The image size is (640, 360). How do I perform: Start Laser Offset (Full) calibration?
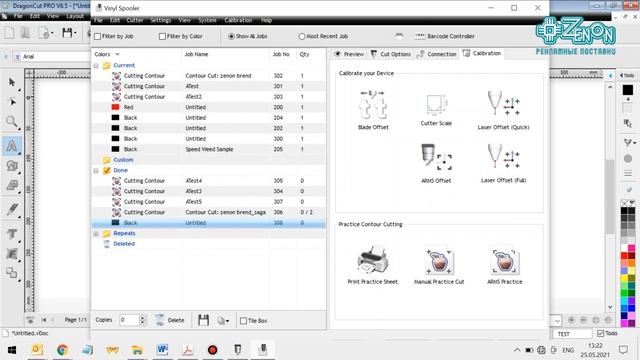click(x=503, y=163)
